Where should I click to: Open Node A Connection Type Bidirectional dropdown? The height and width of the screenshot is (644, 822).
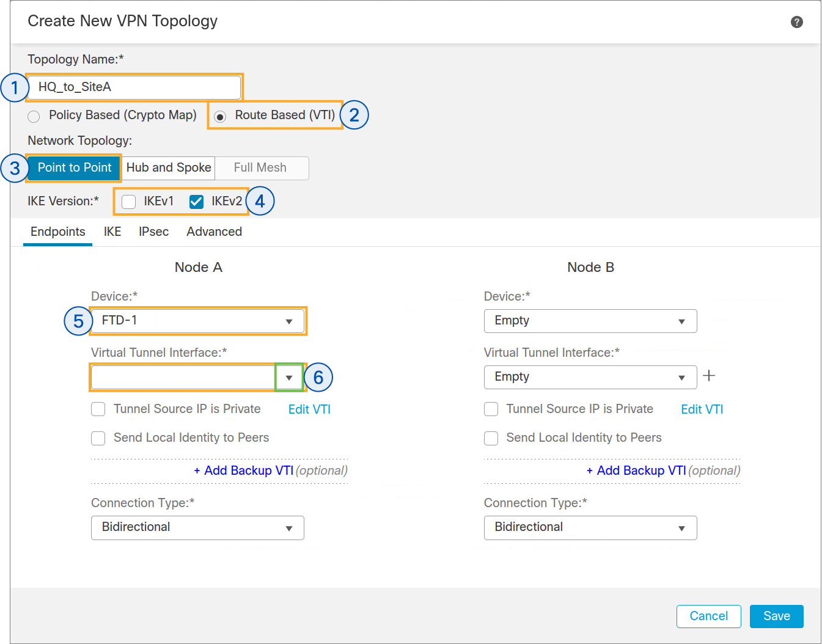[197, 528]
